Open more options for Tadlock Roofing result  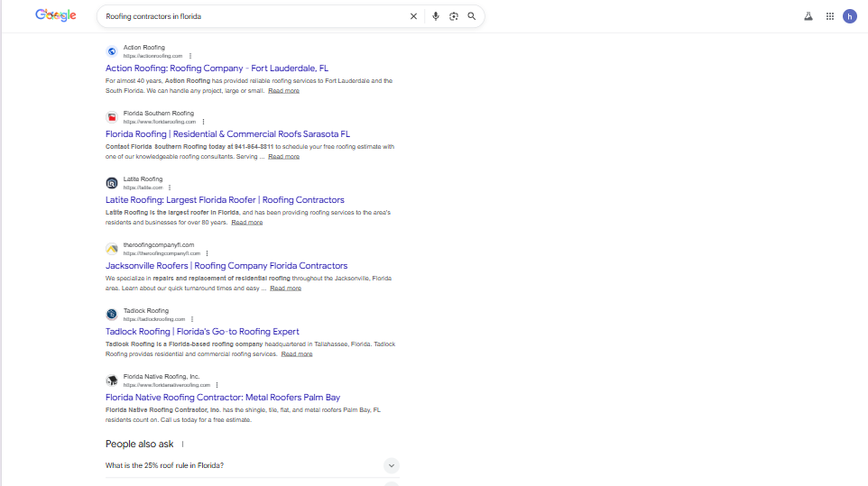point(192,319)
